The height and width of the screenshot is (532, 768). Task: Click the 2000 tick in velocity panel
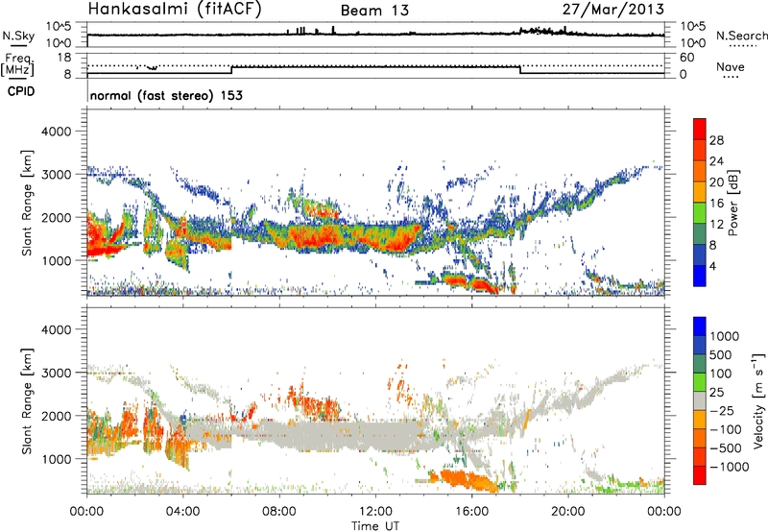(x=56, y=416)
